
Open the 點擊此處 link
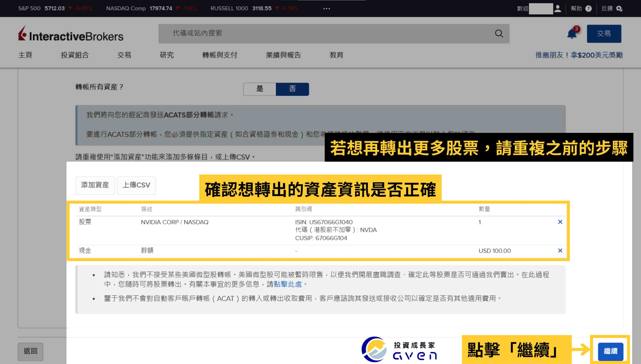click(287, 284)
